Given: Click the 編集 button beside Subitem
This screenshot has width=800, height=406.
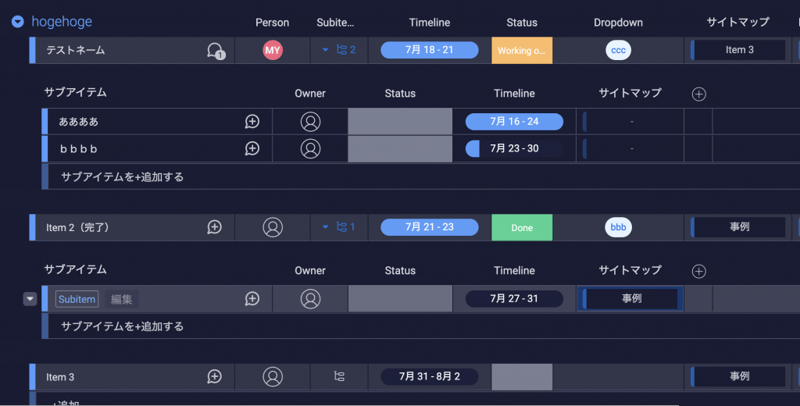Looking at the screenshot, I should pyautogui.click(x=121, y=299).
